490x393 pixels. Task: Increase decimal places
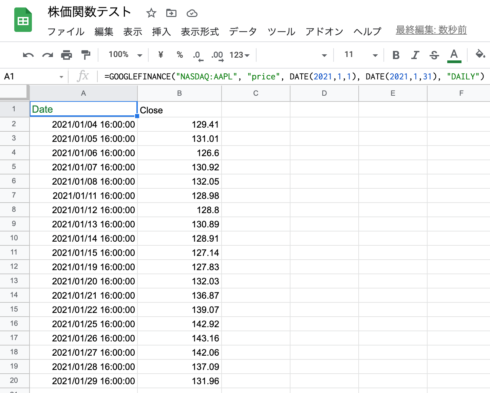click(217, 56)
